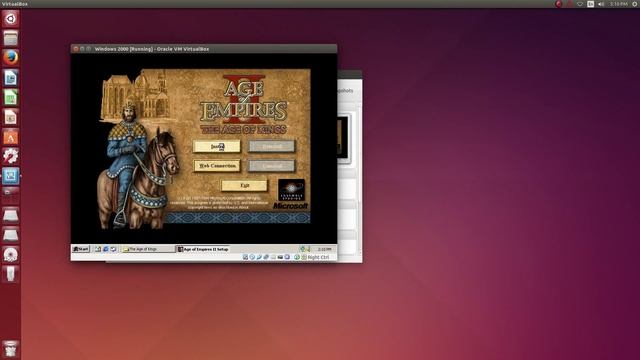Viewport: 640px width, 360px height.
Task: Open the session gear menu in top panel
Action: [x=635, y=4]
